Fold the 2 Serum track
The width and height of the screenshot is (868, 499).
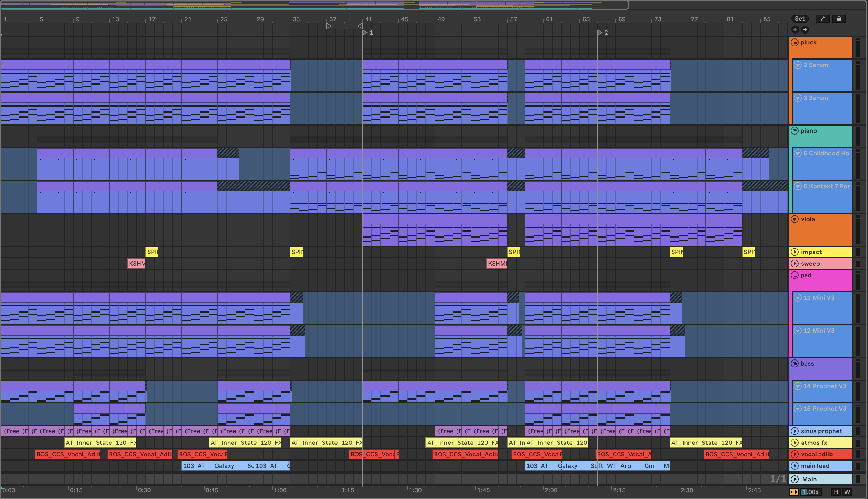tap(798, 65)
